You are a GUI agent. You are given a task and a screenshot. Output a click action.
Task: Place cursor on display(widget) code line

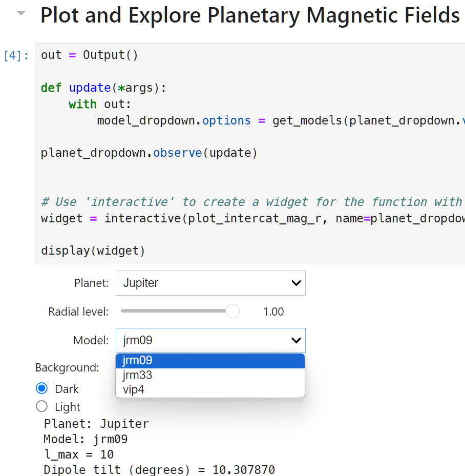click(93, 251)
